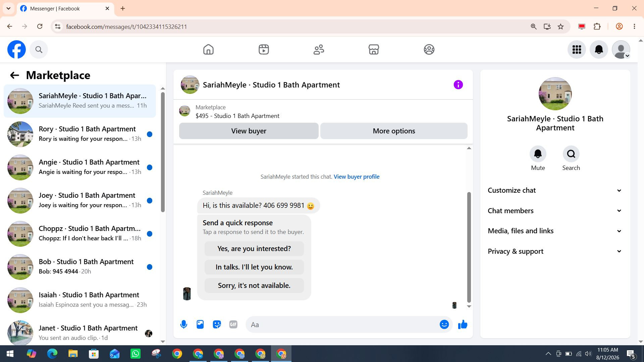Open Windows Start menu

pos(10,354)
